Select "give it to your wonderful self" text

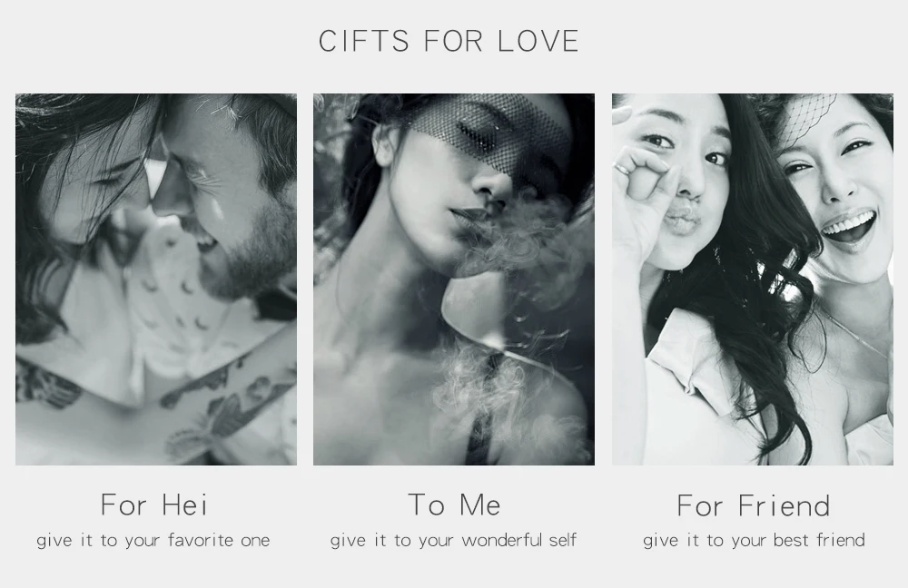(x=453, y=541)
